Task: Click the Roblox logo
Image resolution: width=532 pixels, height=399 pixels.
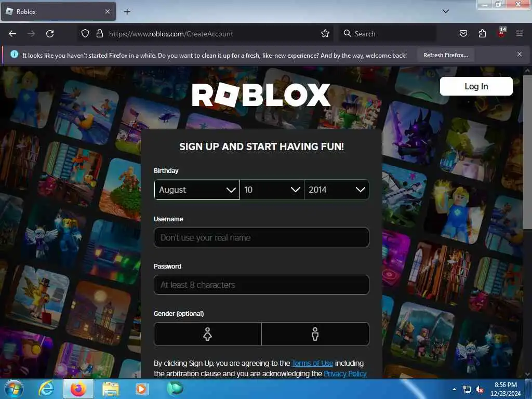Action: (x=261, y=95)
